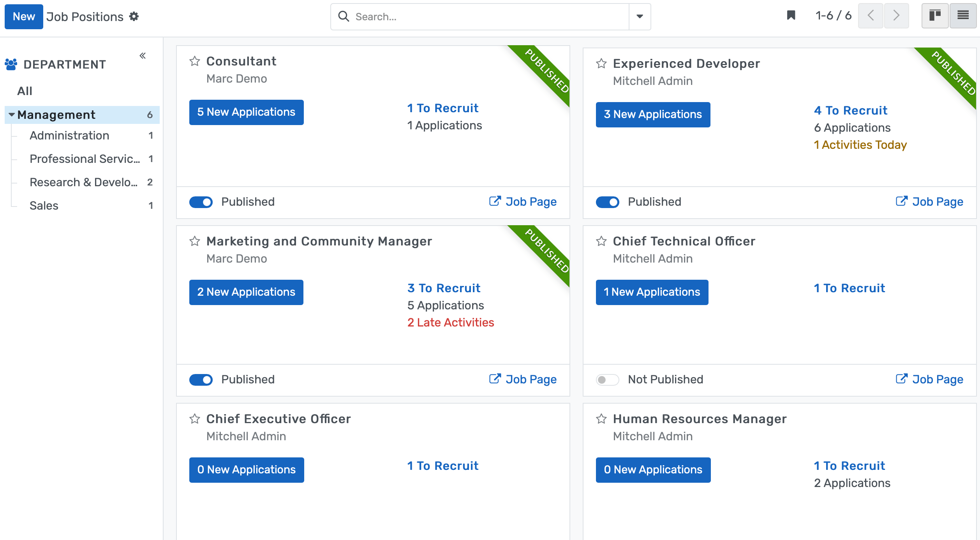This screenshot has height=540, width=980.
Task: Click the next page arrow
Action: [896, 16]
